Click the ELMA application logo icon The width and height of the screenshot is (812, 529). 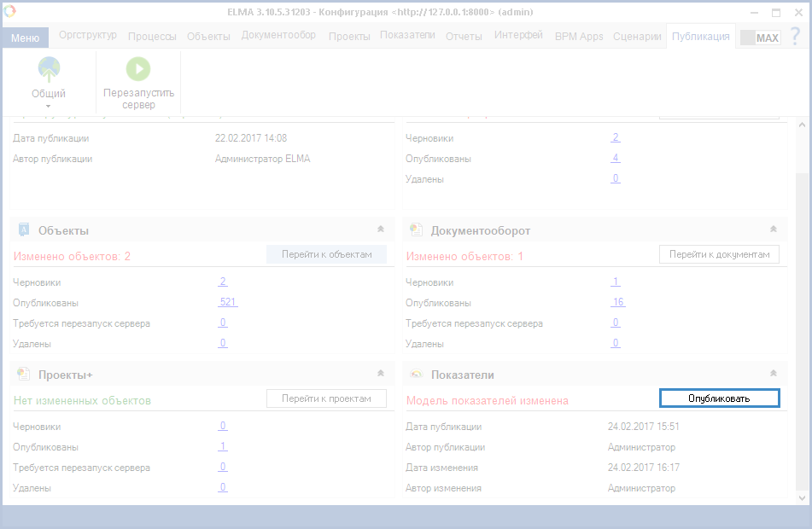pos(10,12)
